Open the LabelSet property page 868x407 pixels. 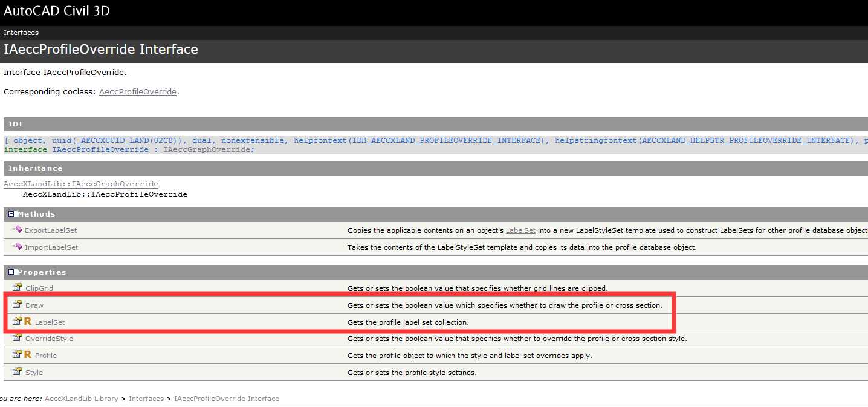pyautogui.click(x=50, y=322)
